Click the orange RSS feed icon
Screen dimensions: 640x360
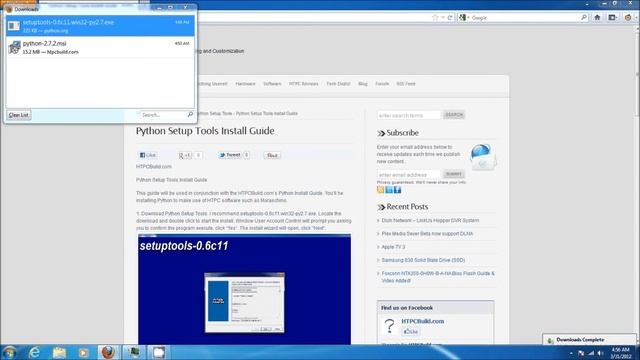click(x=380, y=190)
